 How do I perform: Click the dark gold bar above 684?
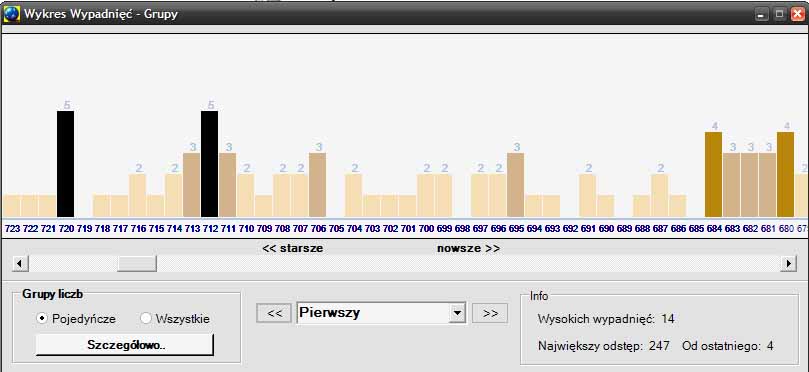coord(714,174)
